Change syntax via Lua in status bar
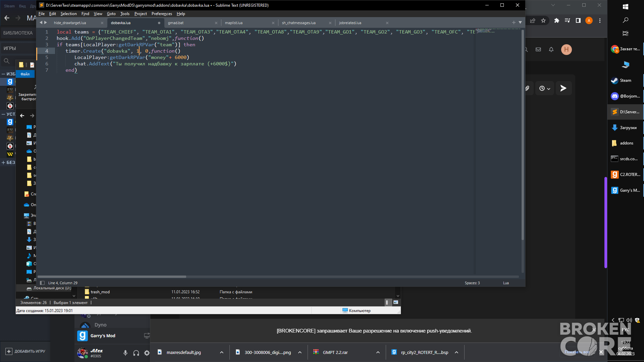This screenshot has width=644, height=362. tap(506, 283)
